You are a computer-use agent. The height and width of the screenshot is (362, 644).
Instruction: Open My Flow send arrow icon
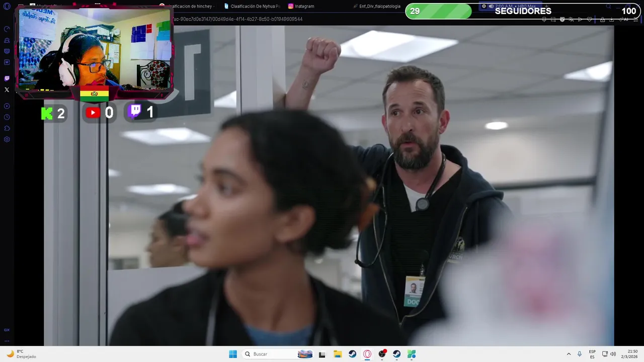coord(580,19)
